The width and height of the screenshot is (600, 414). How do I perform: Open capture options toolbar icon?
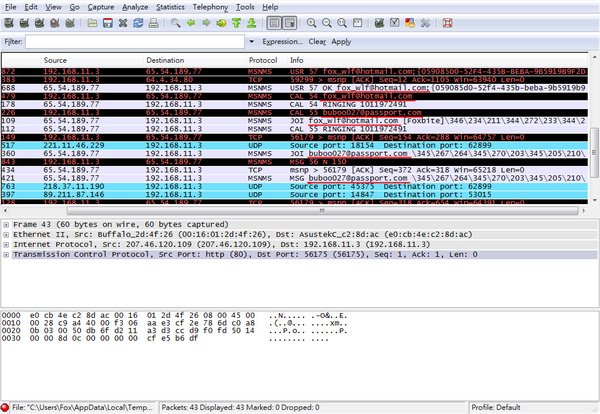24,23
